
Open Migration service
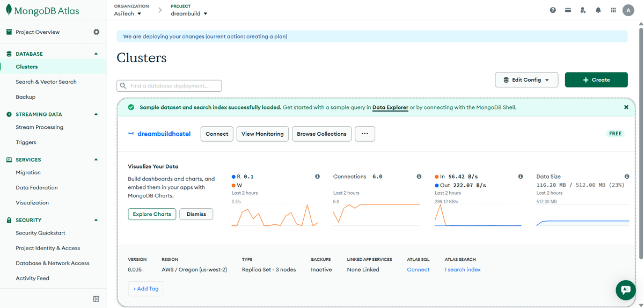28,173
